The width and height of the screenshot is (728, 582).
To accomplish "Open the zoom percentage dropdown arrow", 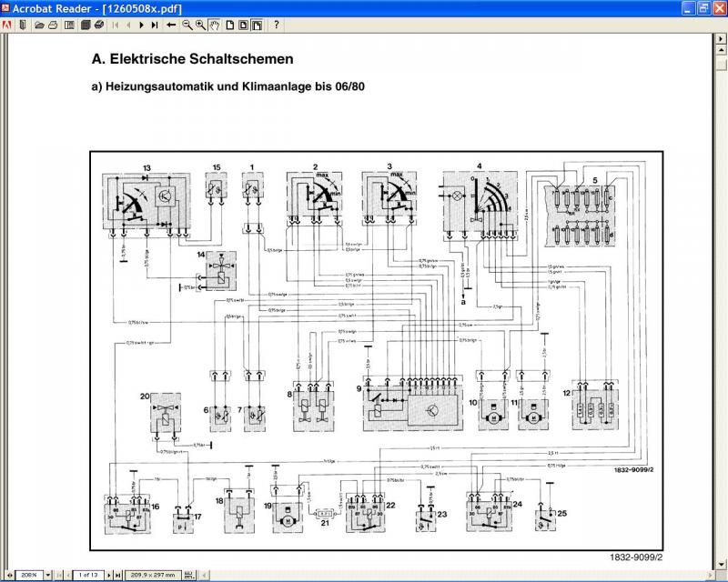I will [x=47, y=575].
